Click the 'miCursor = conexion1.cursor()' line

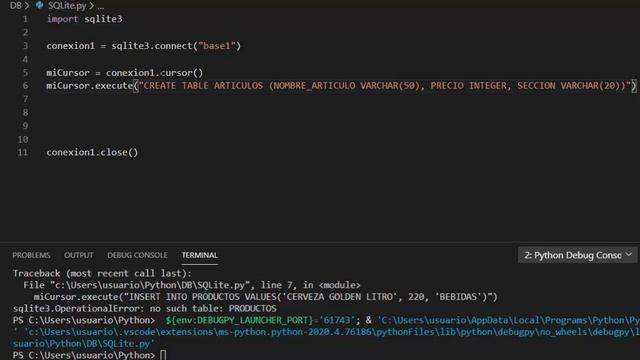pyautogui.click(x=124, y=73)
